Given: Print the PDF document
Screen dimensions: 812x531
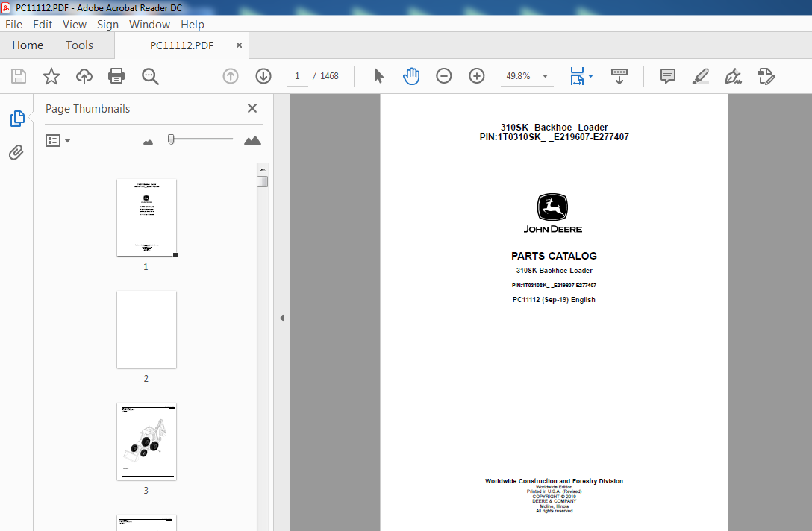Looking at the screenshot, I should [116, 76].
